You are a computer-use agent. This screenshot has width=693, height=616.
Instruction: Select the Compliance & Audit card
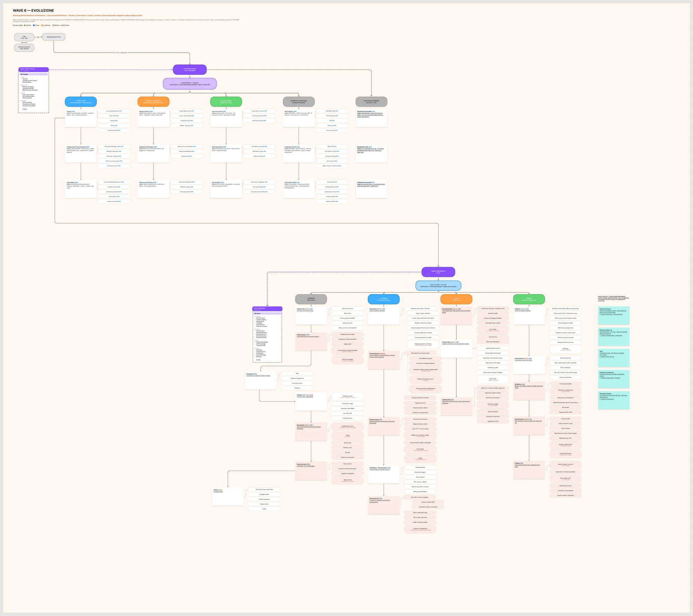(299, 154)
